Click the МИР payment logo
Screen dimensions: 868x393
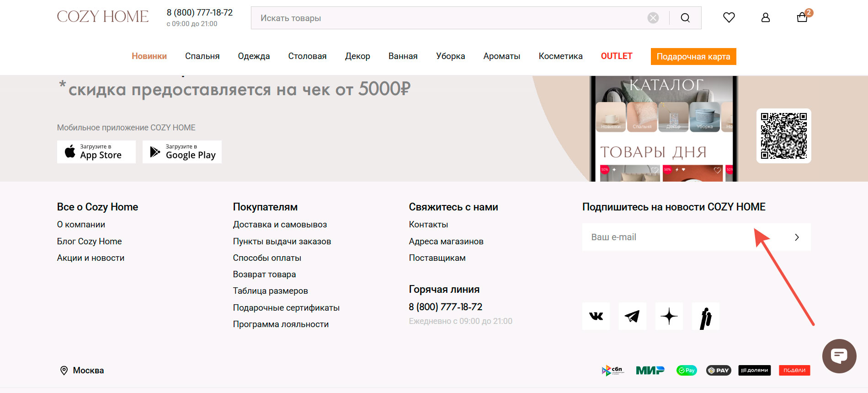(650, 370)
